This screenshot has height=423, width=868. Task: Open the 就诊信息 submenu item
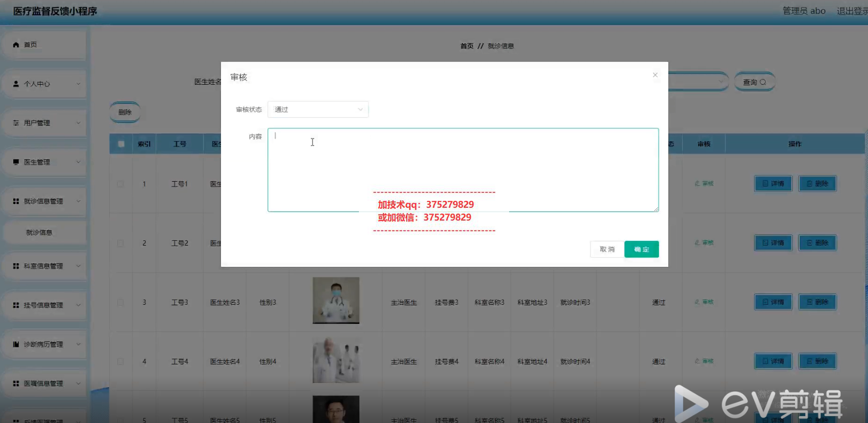point(39,233)
